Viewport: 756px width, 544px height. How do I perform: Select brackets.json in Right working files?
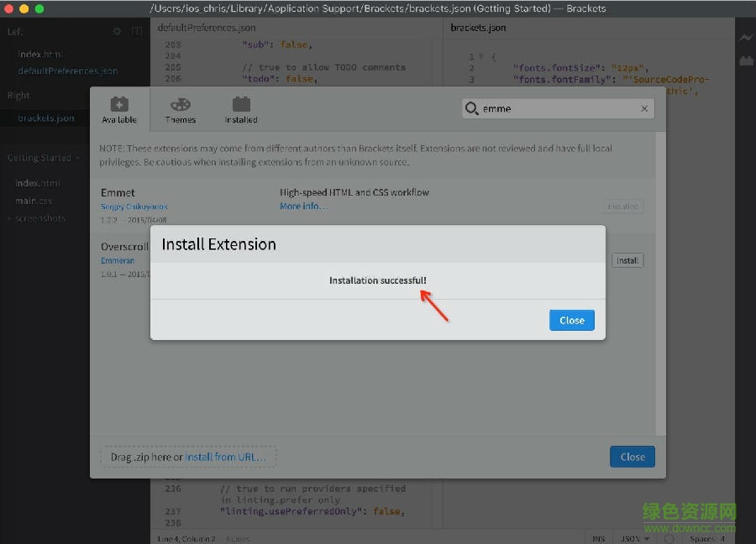coord(46,118)
